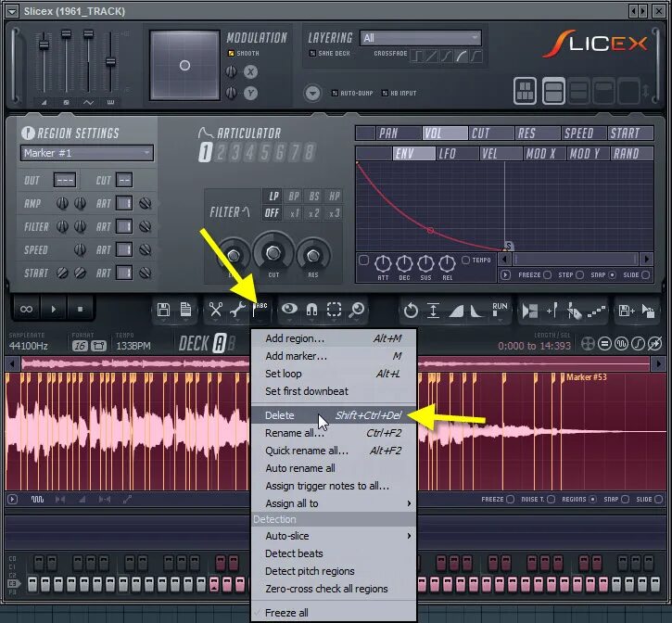672x623 pixels.
Task: Click the drag/send sample arrow icon
Action: [x=649, y=311]
